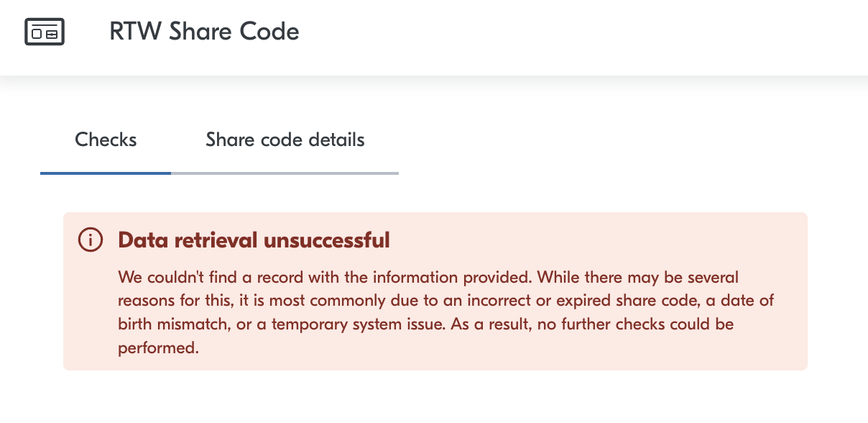Switch to the Share code details tab
Image resolution: width=868 pixels, height=423 pixels.
(x=285, y=140)
